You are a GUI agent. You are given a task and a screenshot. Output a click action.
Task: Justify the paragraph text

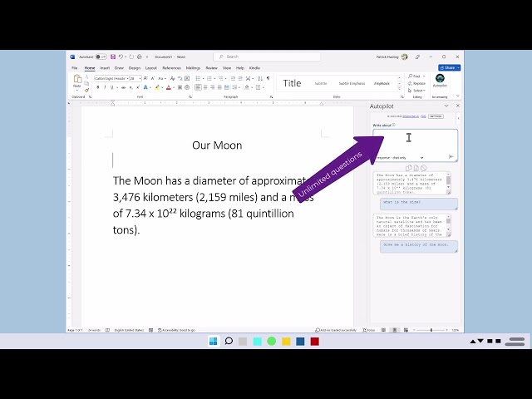pos(219,87)
